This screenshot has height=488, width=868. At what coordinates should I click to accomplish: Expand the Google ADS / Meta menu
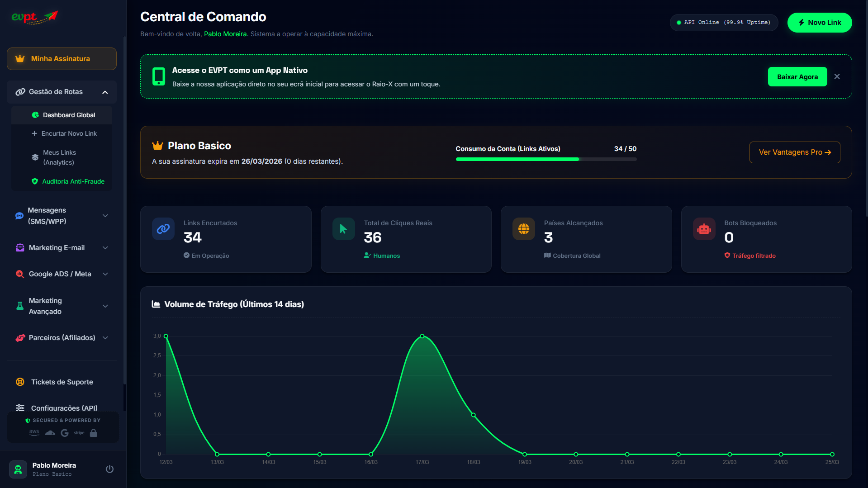(x=105, y=274)
